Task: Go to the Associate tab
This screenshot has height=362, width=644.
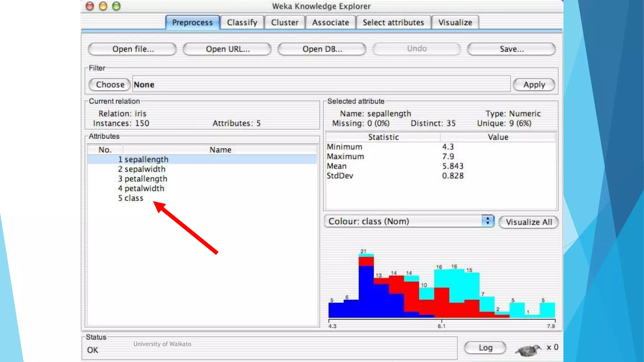Action: pyautogui.click(x=330, y=23)
